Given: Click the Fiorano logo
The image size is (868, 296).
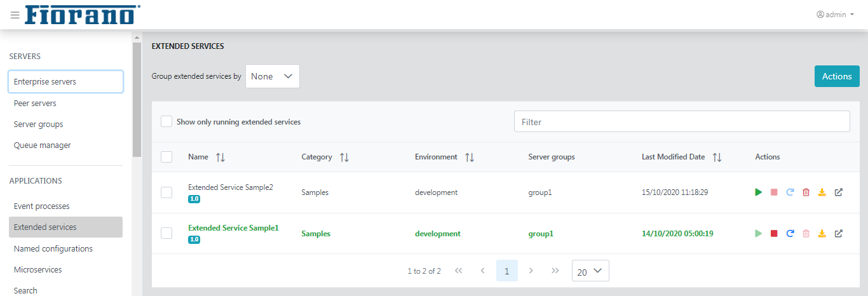Looking at the screenshot, I should point(83,15).
